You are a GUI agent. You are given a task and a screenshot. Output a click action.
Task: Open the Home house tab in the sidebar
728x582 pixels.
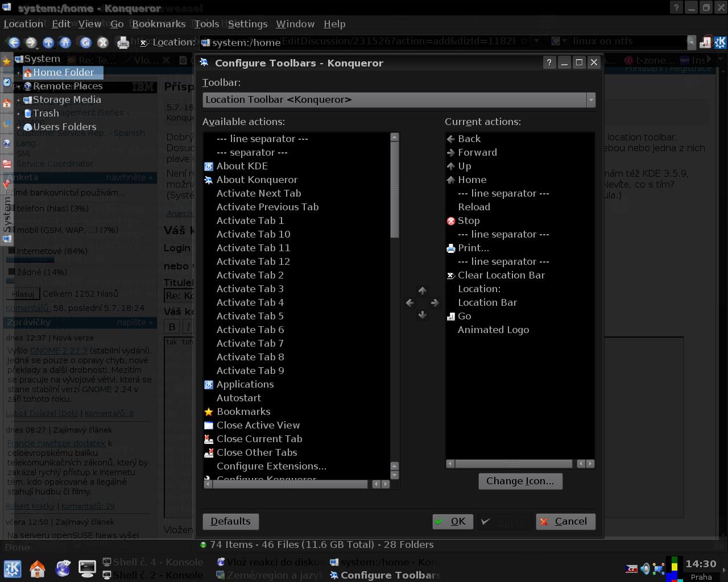7,103
